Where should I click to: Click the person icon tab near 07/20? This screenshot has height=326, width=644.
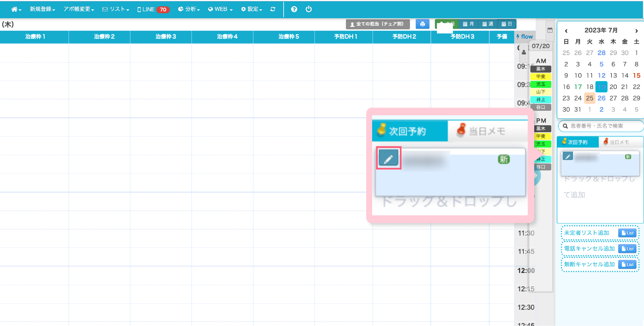click(524, 52)
